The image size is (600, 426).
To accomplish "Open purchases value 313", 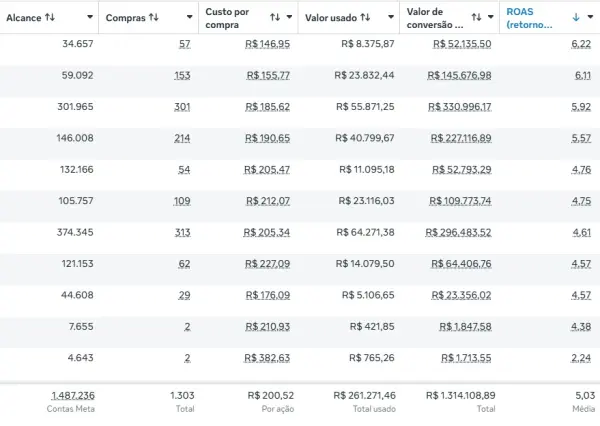I will point(183,232).
